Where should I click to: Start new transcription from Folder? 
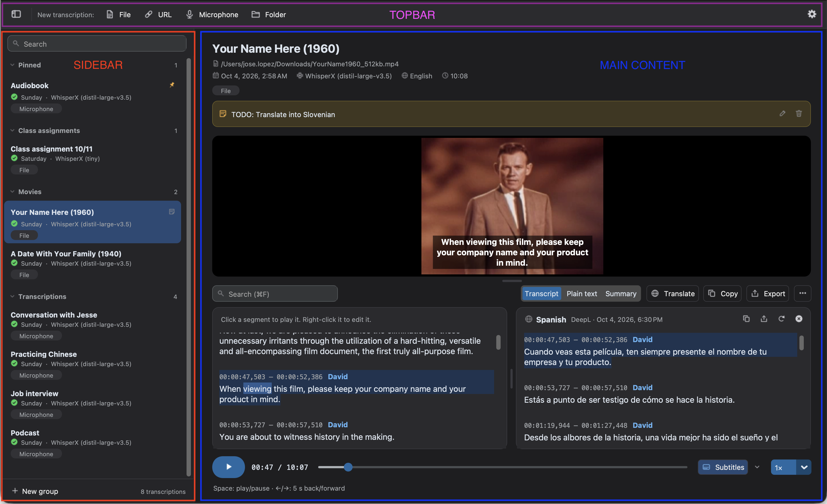[268, 14]
